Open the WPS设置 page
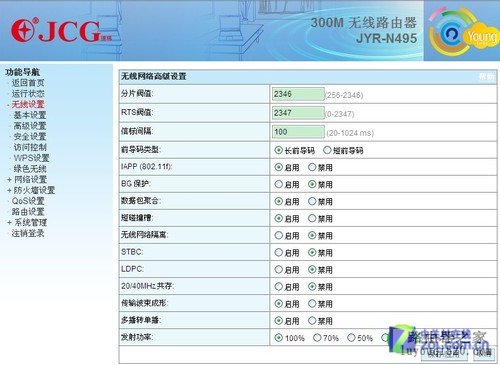 click(31, 158)
